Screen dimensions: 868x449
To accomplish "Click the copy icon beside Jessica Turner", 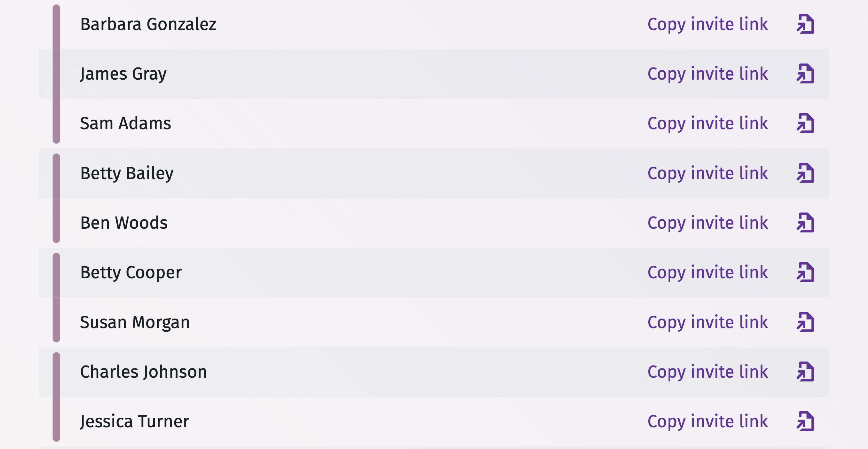I will pyautogui.click(x=805, y=421).
